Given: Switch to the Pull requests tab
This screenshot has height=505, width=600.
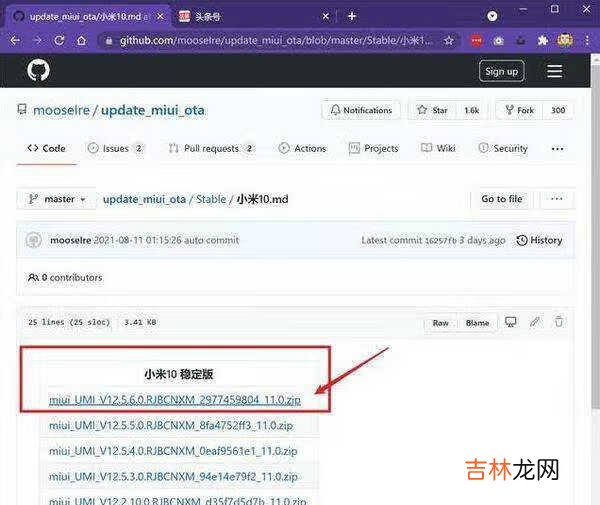Looking at the screenshot, I should click(210, 148).
